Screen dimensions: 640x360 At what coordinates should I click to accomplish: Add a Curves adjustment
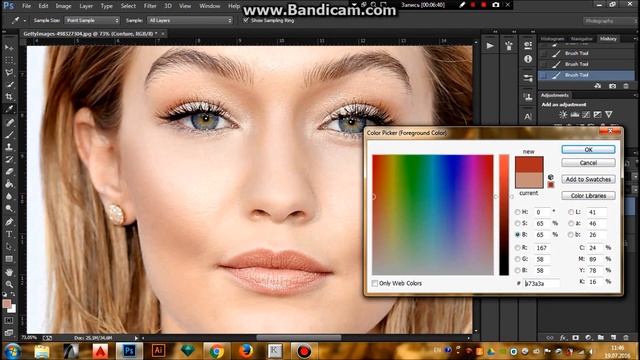586,115
